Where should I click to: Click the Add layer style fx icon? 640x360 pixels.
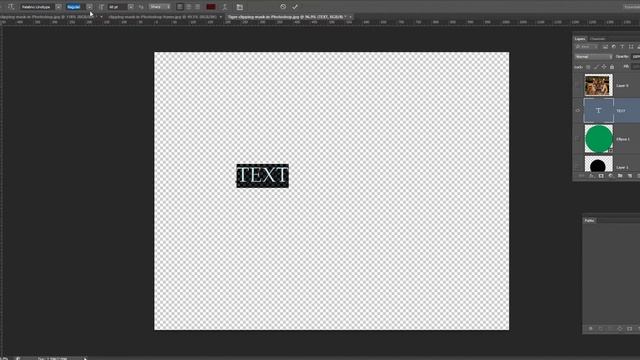pyautogui.click(x=591, y=176)
